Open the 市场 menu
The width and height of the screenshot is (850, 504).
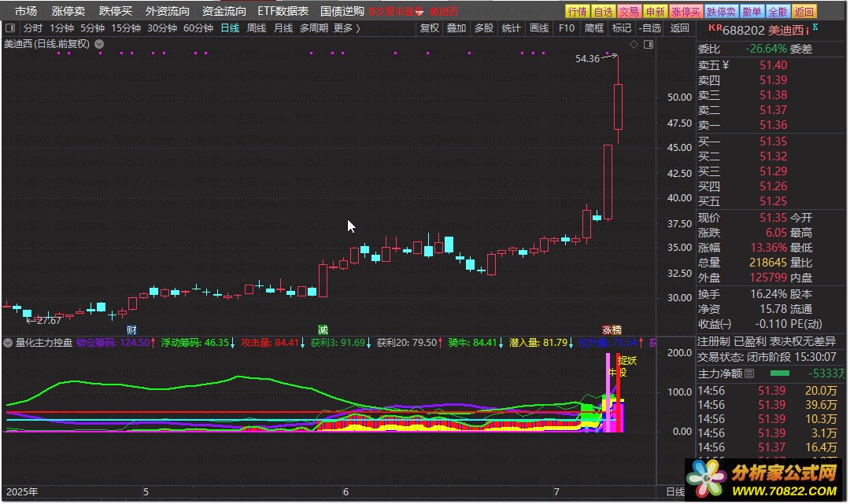(25, 11)
